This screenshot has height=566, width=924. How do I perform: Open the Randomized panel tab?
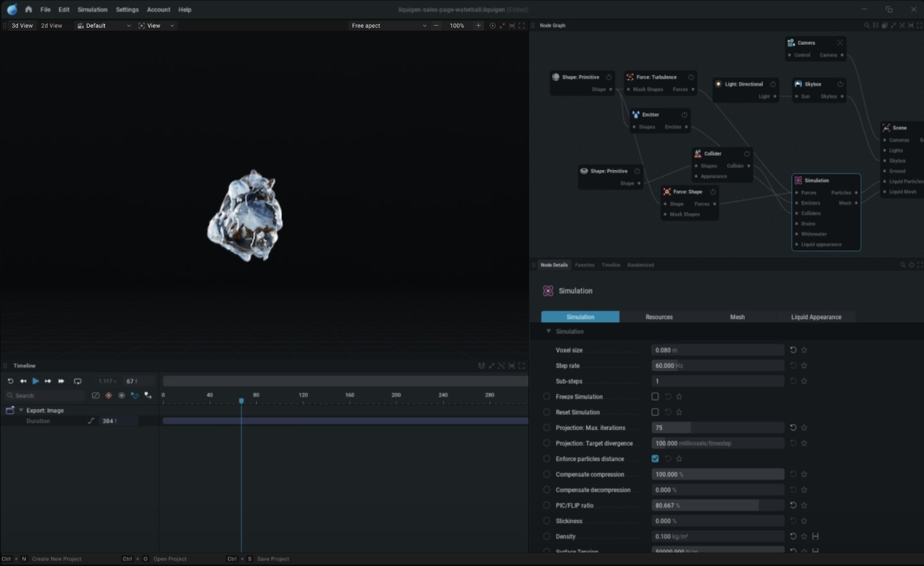click(x=640, y=265)
